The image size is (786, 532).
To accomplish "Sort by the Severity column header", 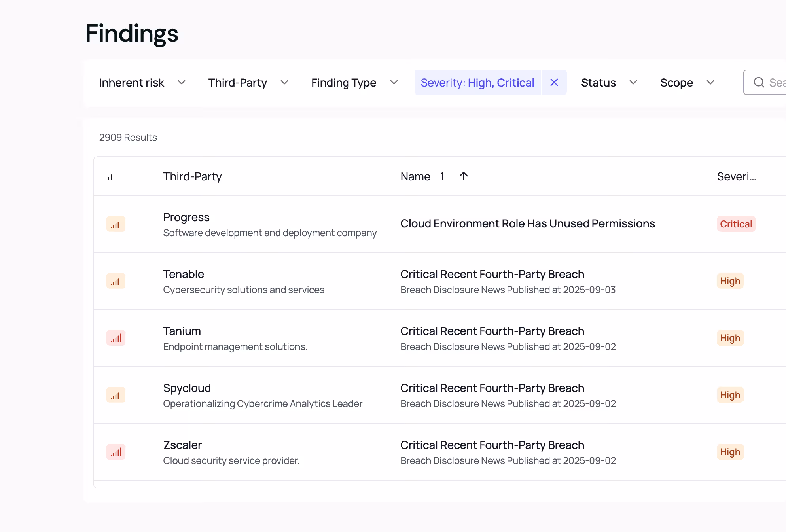I will pyautogui.click(x=737, y=176).
